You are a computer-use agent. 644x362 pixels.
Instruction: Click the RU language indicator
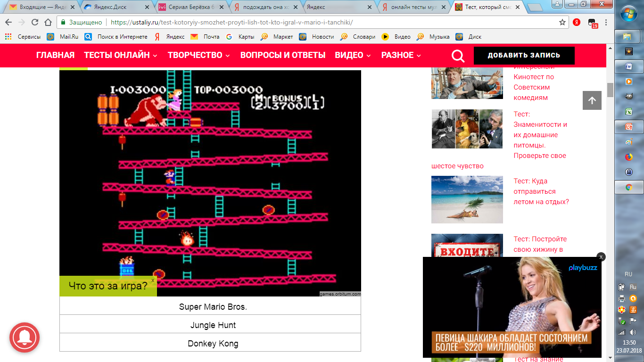coord(628,274)
